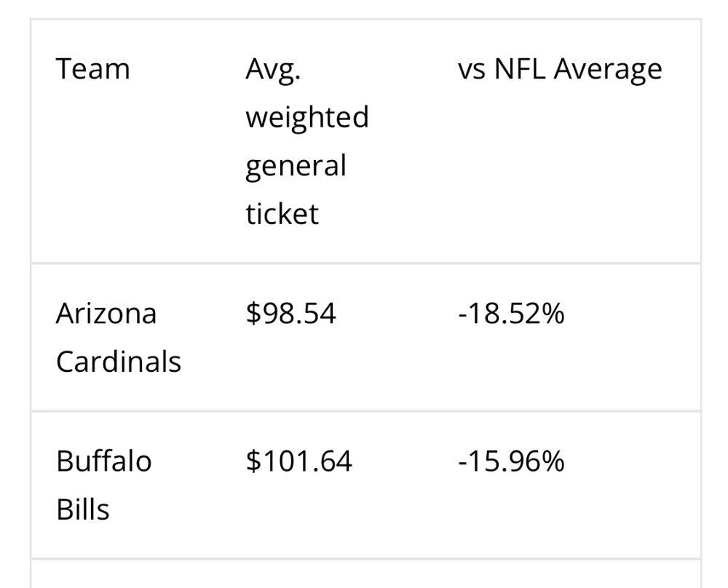
Task: Click divider line between header and Arizona row
Action: pos(366,263)
